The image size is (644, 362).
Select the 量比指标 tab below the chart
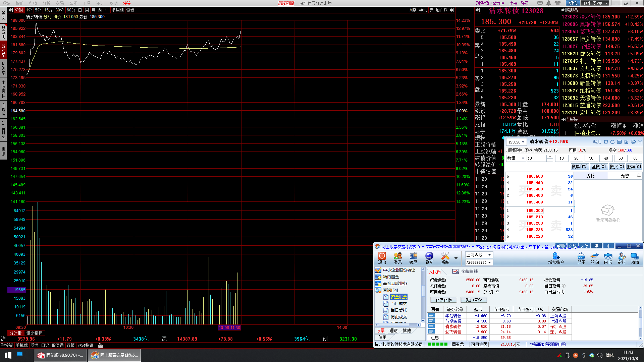tap(34, 333)
